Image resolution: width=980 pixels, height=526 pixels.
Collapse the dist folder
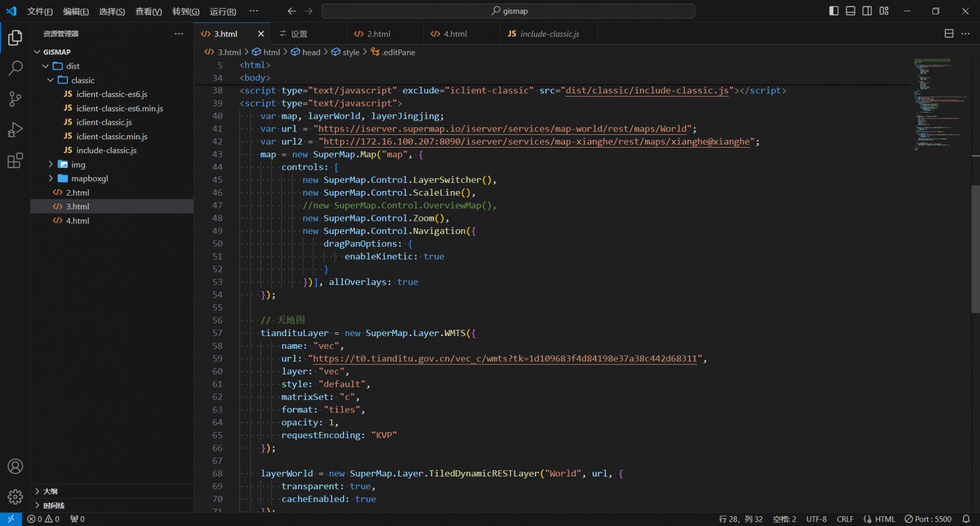tap(112, 66)
